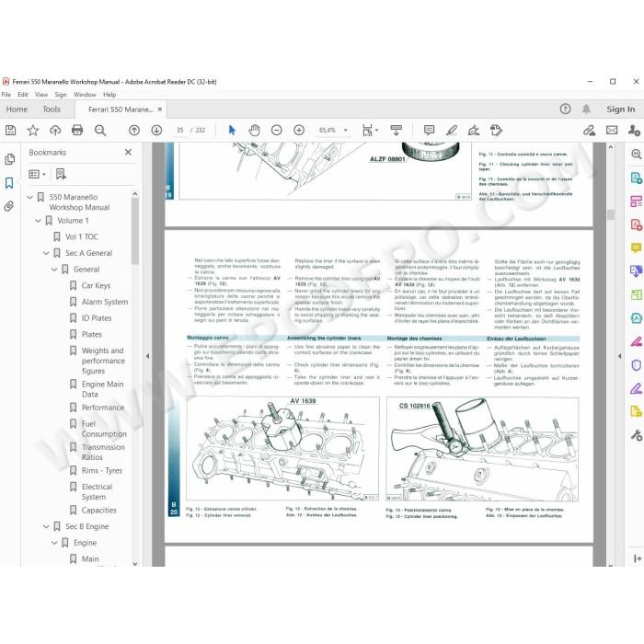Click the upload to cloud icon

click(x=55, y=131)
